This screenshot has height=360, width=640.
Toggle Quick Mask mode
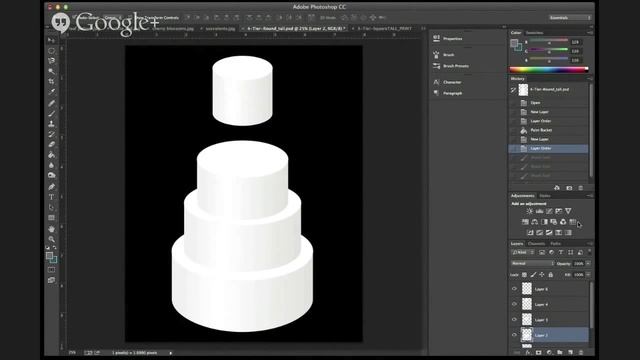coord(51,270)
